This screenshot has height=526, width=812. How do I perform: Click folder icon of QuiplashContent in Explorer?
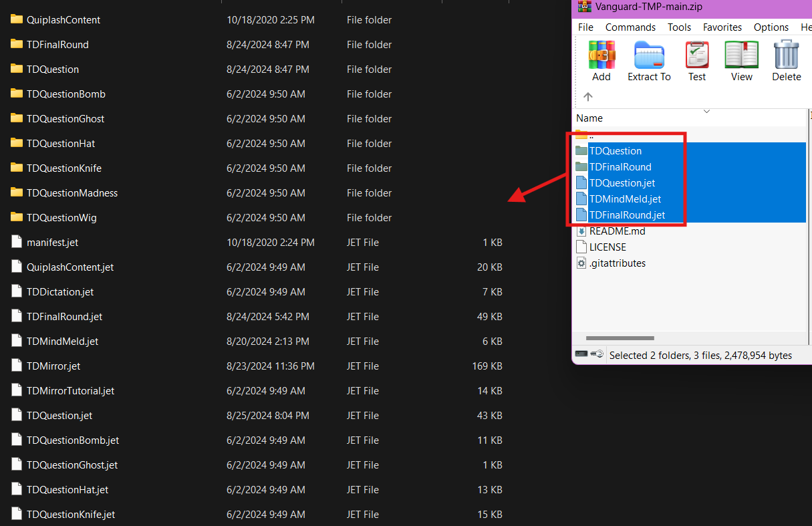pyautogui.click(x=17, y=19)
